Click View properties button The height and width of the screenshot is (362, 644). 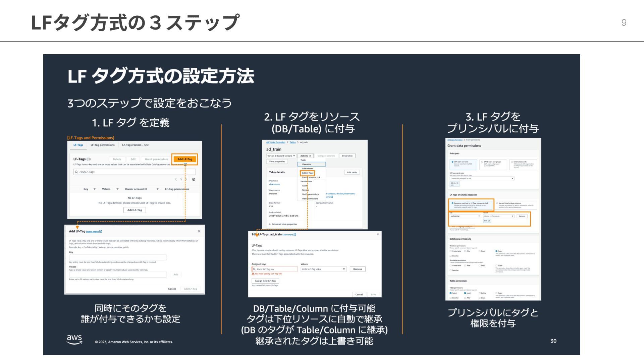[x=277, y=162]
